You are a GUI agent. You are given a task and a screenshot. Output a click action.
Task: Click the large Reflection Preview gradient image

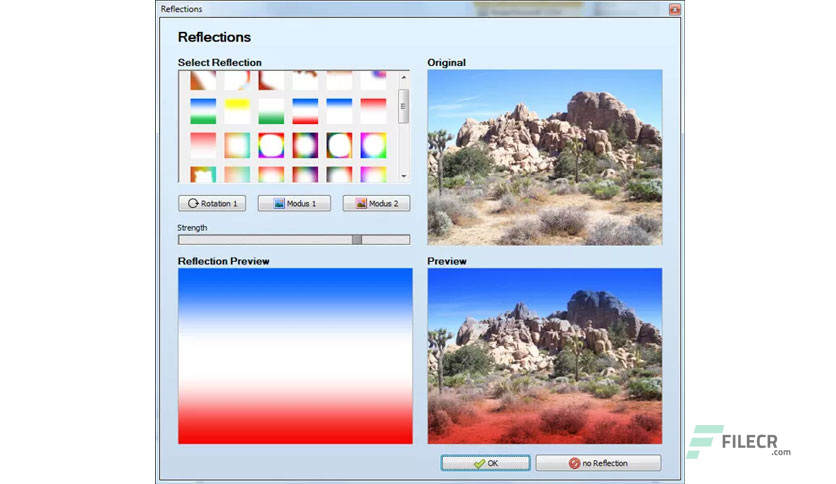click(x=295, y=356)
